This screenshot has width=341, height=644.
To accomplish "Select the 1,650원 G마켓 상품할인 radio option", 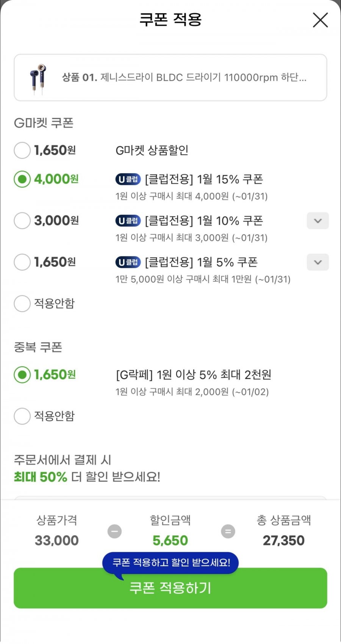I will [22, 150].
